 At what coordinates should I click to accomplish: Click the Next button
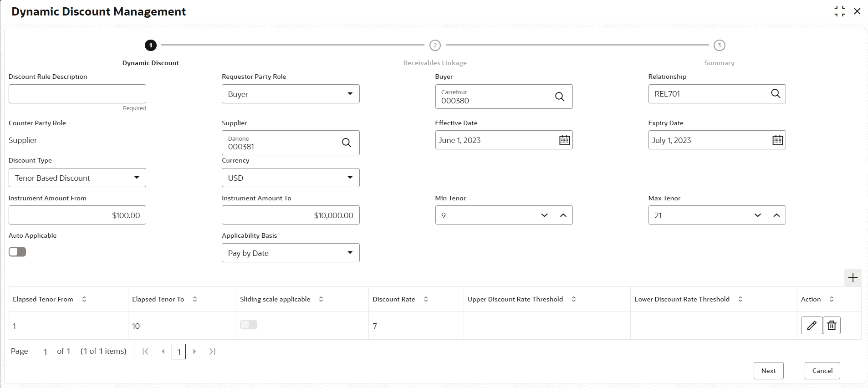click(768, 371)
